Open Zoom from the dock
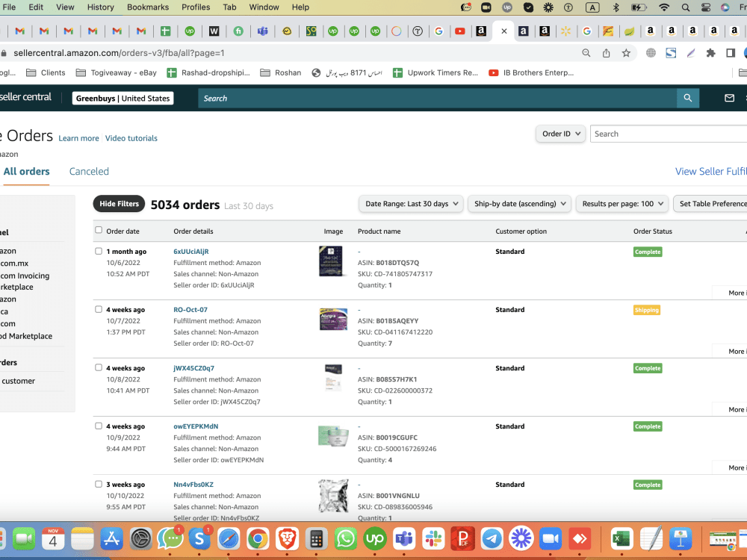747x560 pixels. 551,539
